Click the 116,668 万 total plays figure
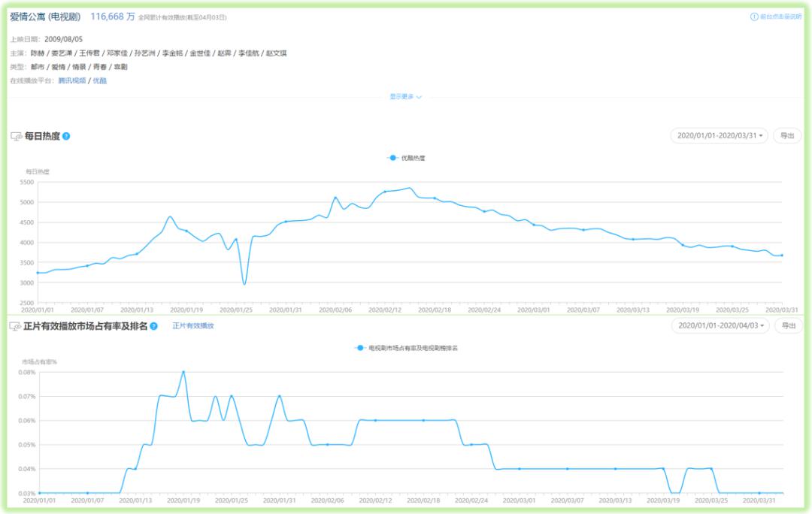The width and height of the screenshot is (812, 514). tap(112, 17)
